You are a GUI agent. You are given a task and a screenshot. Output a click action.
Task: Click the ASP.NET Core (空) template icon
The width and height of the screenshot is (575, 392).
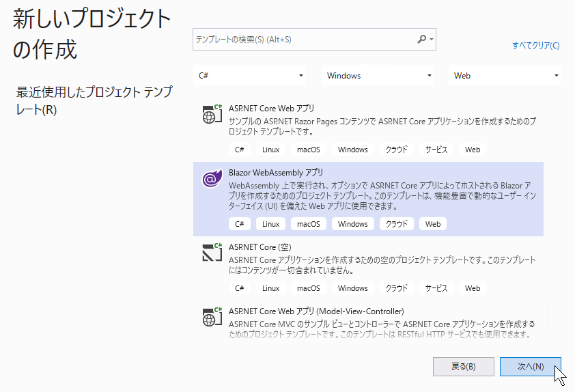(x=212, y=253)
